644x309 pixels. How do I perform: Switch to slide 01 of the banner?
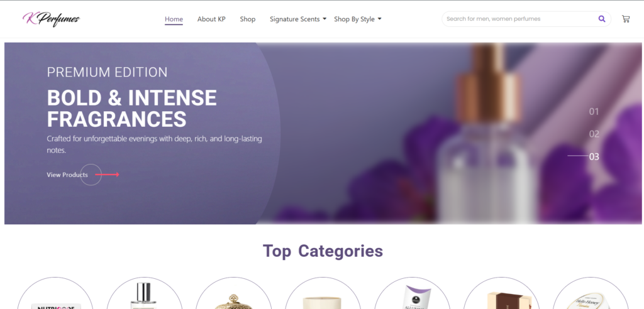(594, 112)
